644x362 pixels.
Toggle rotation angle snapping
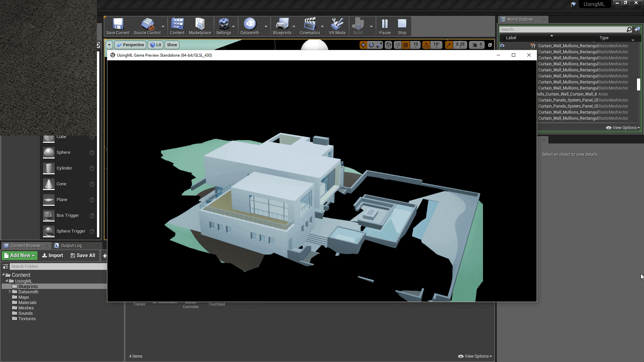(426, 45)
